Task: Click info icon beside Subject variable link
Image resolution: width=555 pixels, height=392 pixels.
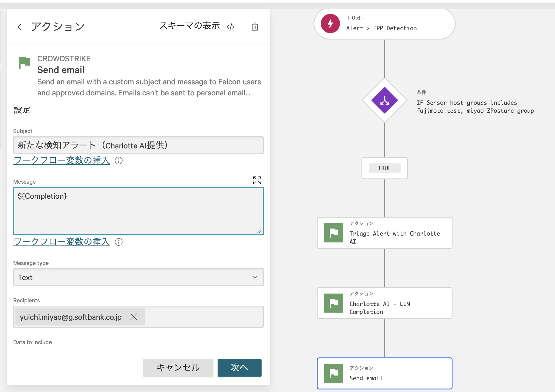Action: 119,161
